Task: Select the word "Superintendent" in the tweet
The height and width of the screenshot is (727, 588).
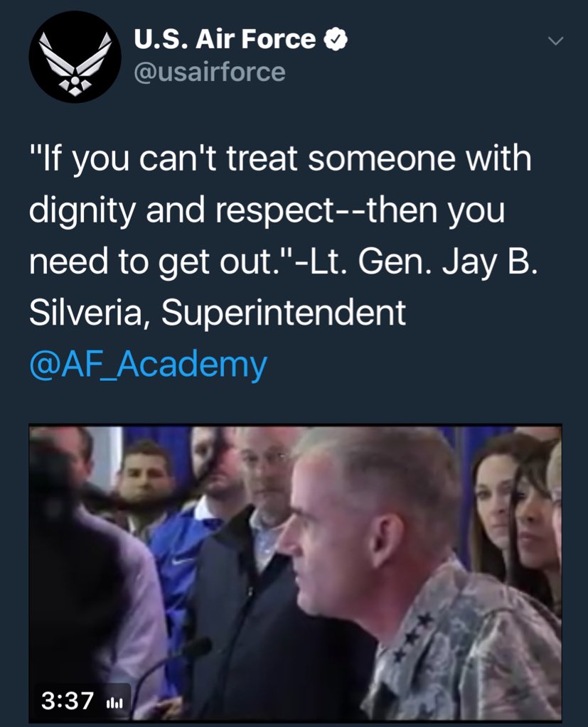Action: click(x=283, y=313)
